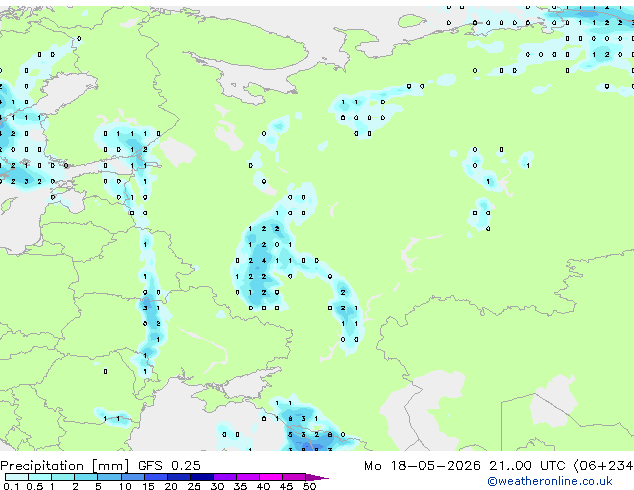Click the '0.1' legend scale label
Image resolution: width=634 pixels, height=490 pixels.
pos(11,486)
